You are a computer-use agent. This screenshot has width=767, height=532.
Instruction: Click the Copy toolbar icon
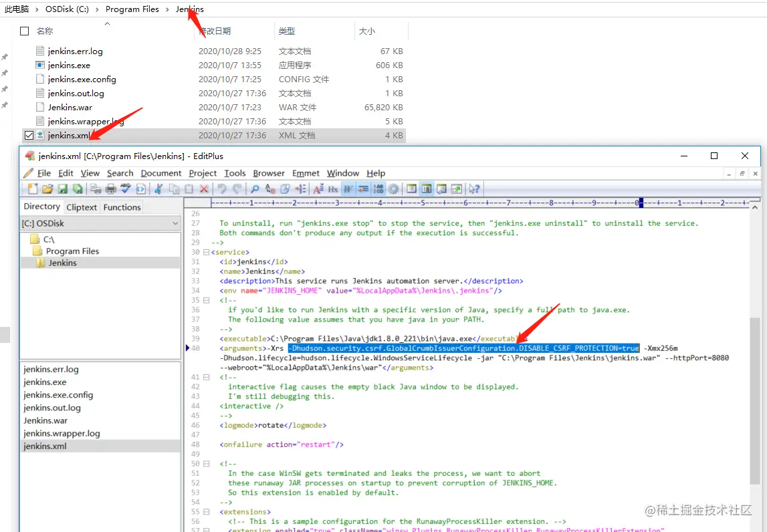click(174, 188)
